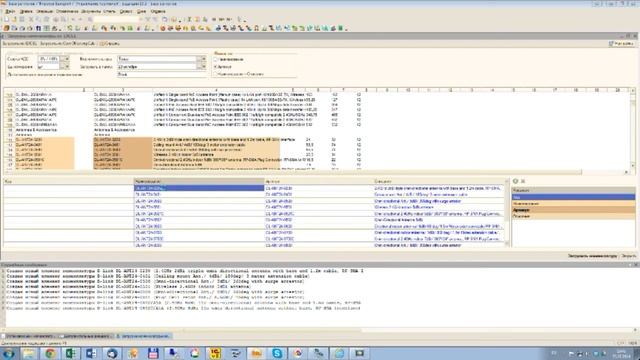Screen dimensions: 640x360
Task: Click the New document toolbar icon
Action: tap(7, 19)
